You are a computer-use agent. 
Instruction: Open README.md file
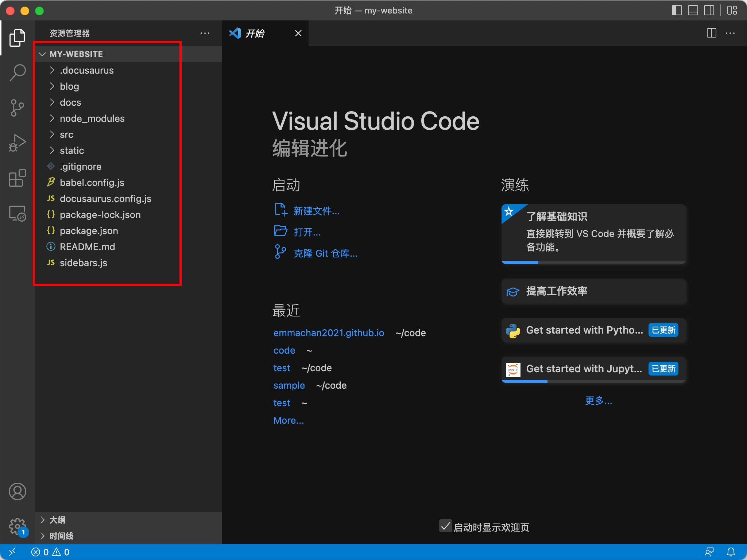click(128, 246)
